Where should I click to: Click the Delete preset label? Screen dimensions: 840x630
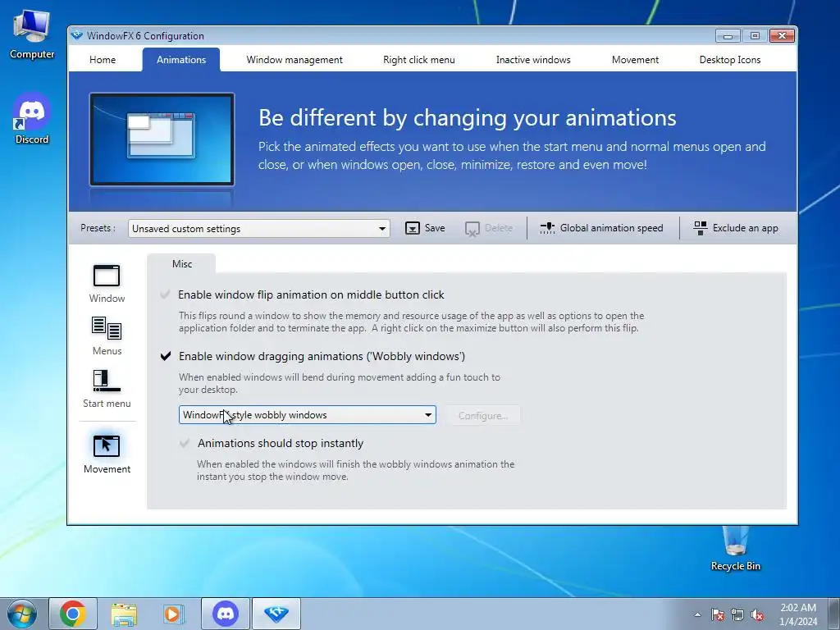(498, 228)
